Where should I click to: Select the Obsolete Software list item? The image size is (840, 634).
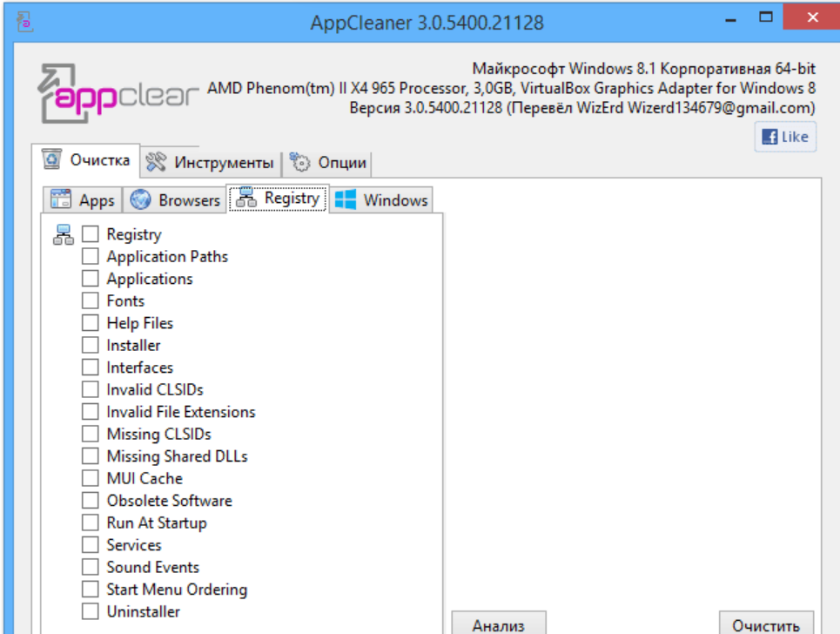coord(169,501)
